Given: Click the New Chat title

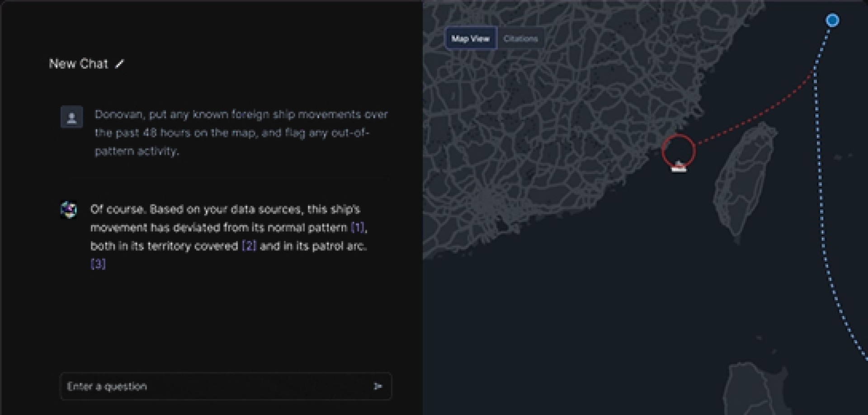Looking at the screenshot, I should (78, 64).
